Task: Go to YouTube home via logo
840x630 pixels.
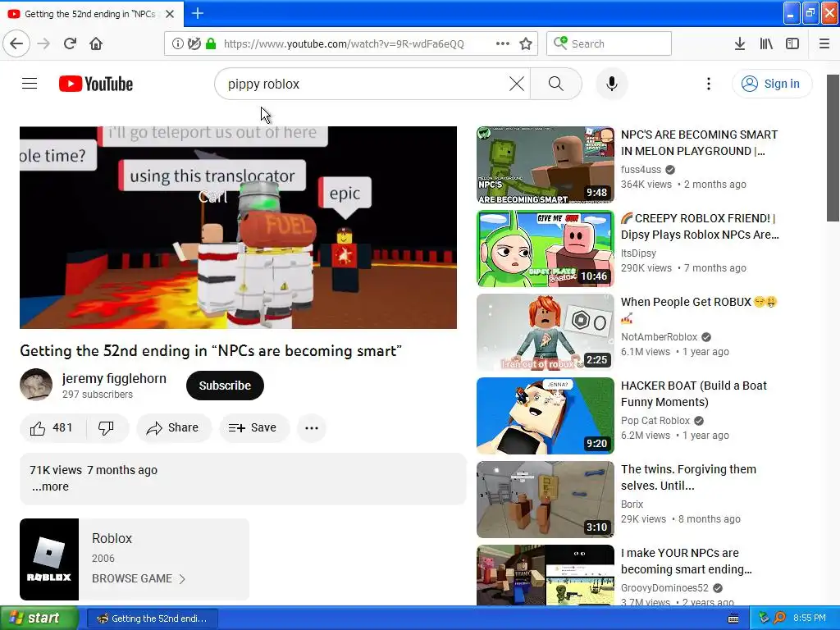Action: 96,84
